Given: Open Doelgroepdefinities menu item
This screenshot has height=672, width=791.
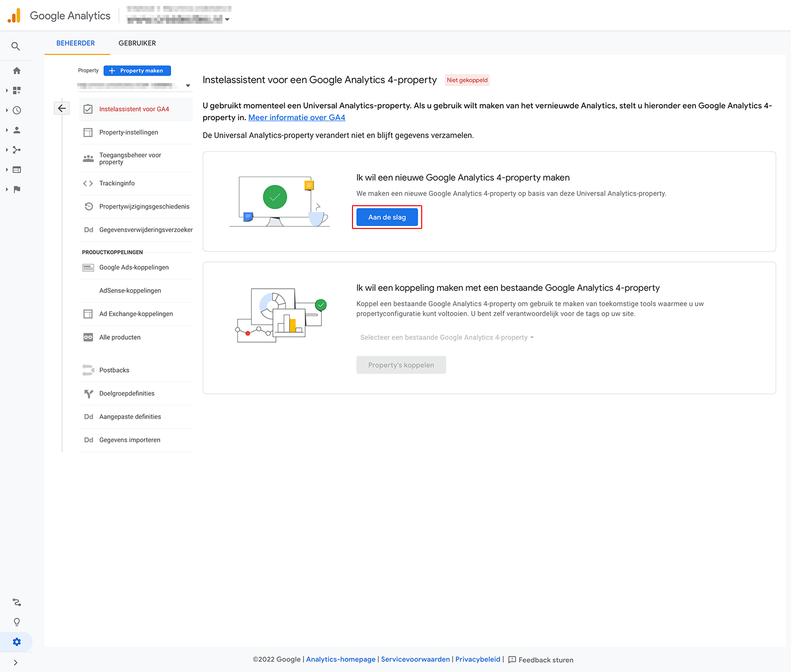Looking at the screenshot, I should tap(136, 394).
